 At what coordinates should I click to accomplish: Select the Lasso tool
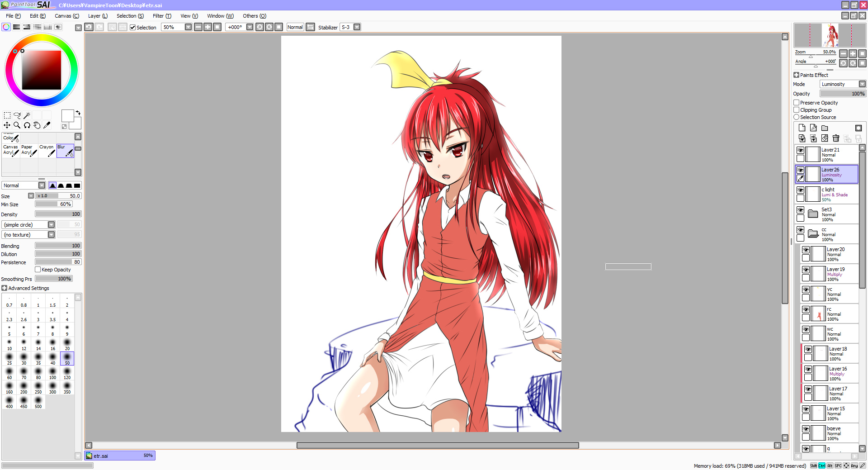[17, 115]
